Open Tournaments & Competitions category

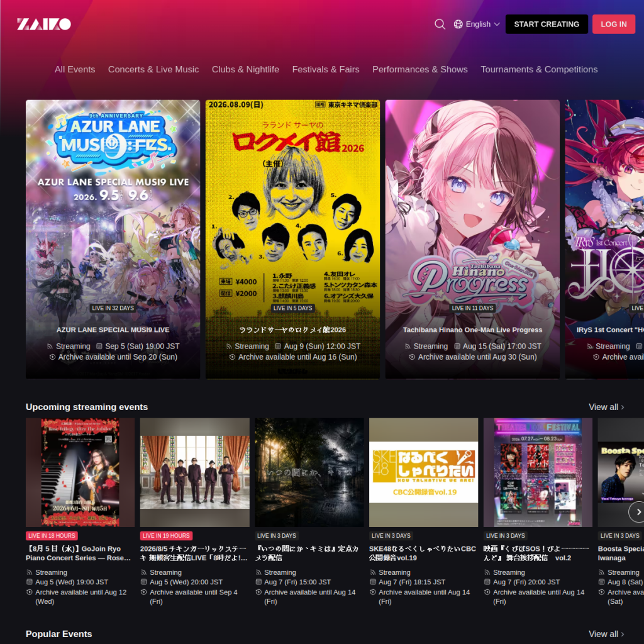(539, 69)
